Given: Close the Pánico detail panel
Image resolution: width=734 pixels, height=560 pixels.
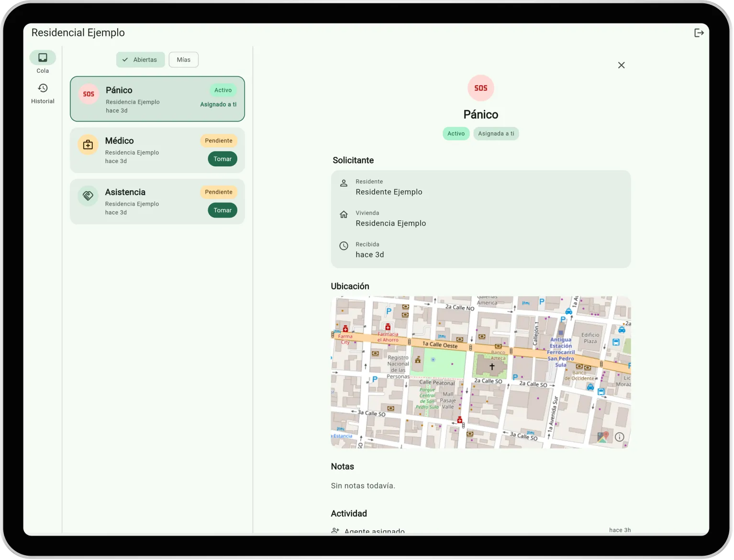Looking at the screenshot, I should tap(621, 65).
